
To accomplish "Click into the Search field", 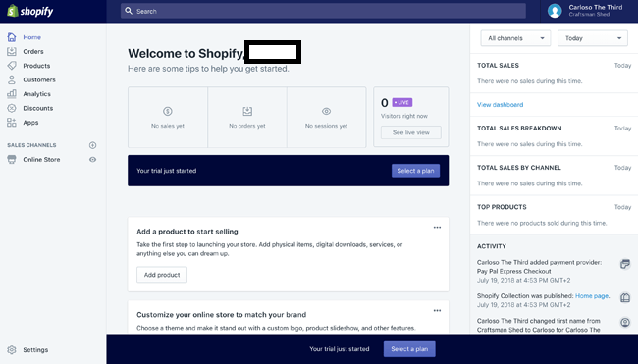I will pyautogui.click(x=323, y=11).
